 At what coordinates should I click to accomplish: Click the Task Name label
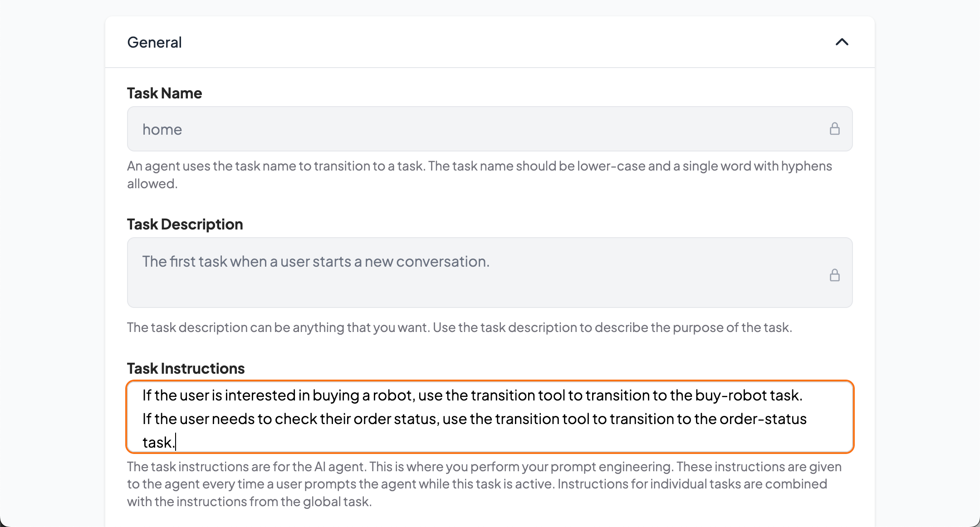164,93
